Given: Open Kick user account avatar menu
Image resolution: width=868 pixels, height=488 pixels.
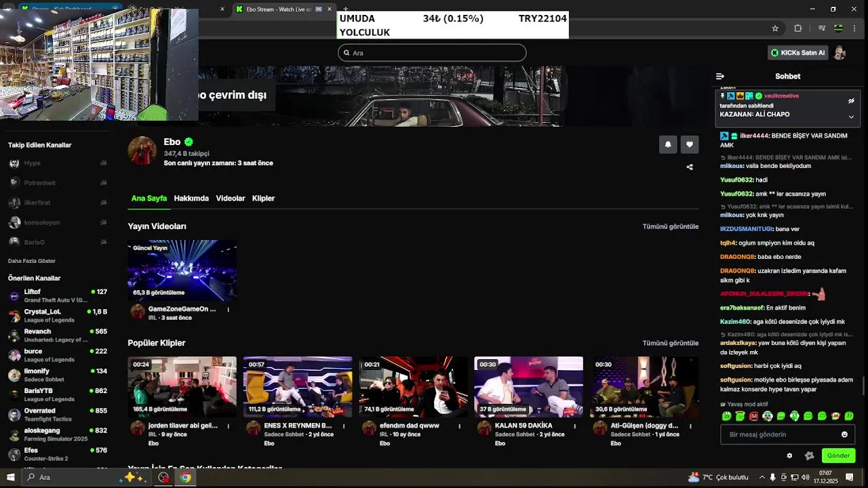Looking at the screenshot, I should click(840, 53).
